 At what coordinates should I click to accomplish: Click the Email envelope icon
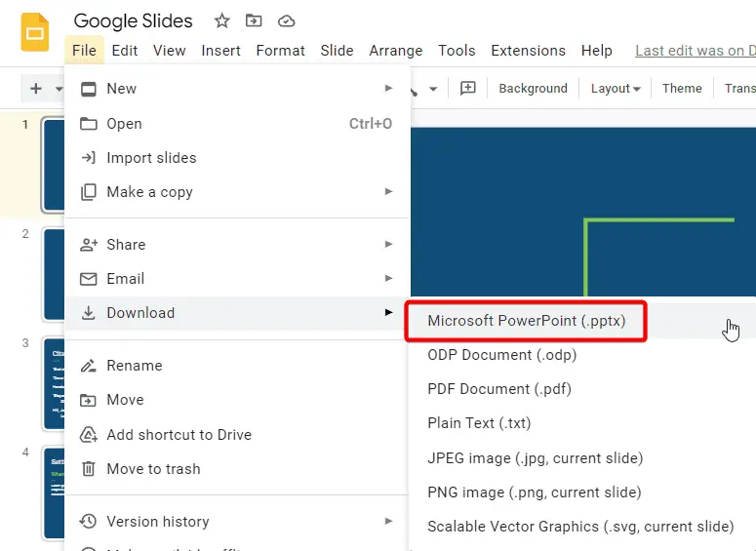tap(88, 279)
